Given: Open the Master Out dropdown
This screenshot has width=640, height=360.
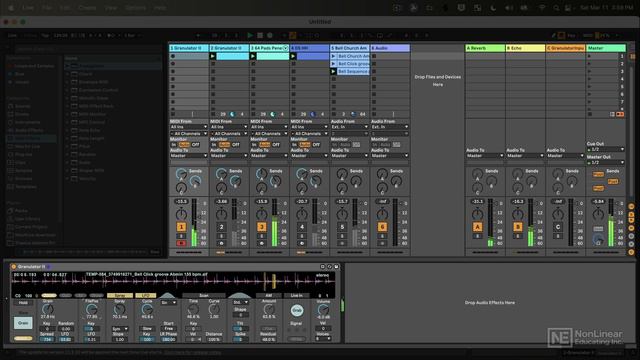Looking at the screenshot, I should point(606,162).
